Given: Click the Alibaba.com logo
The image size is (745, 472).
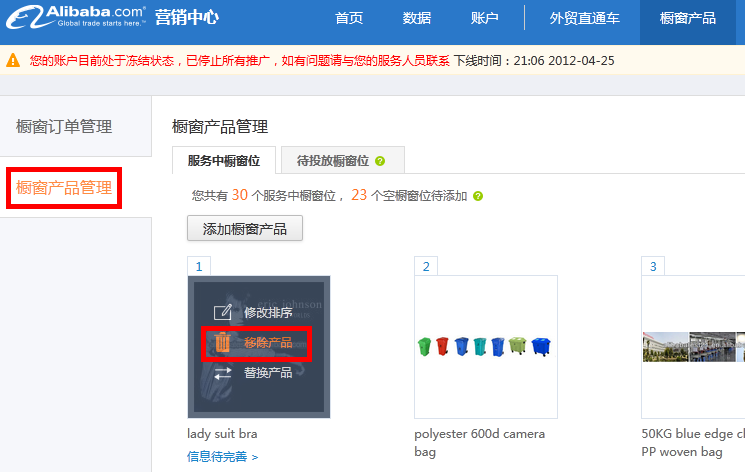Looking at the screenshot, I should tap(73, 17).
